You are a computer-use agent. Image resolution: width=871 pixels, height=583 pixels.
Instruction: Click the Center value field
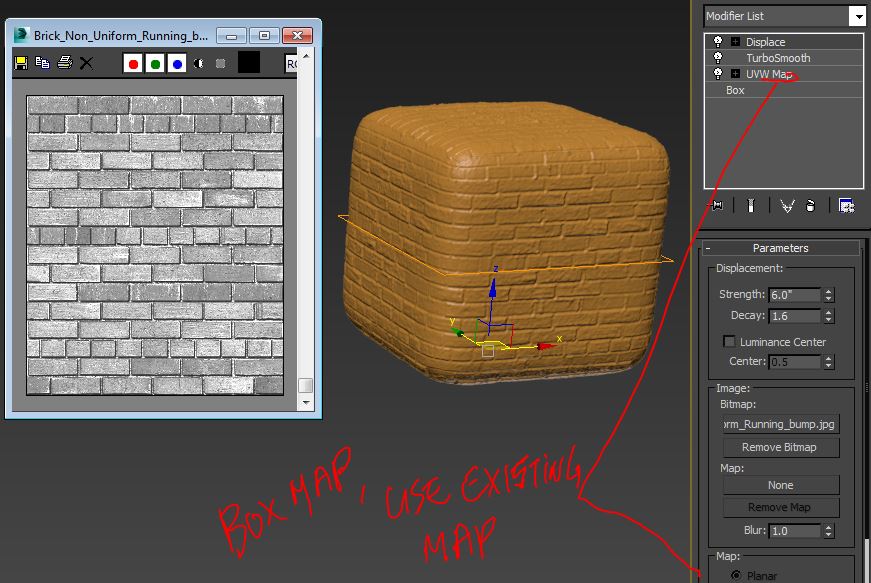pos(794,362)
